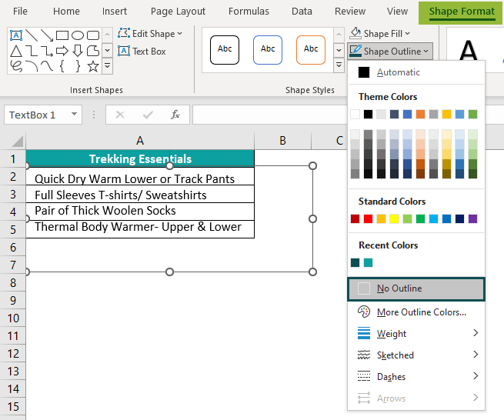
Task: Select the Shape Format tab
Action: coord(462,12)
